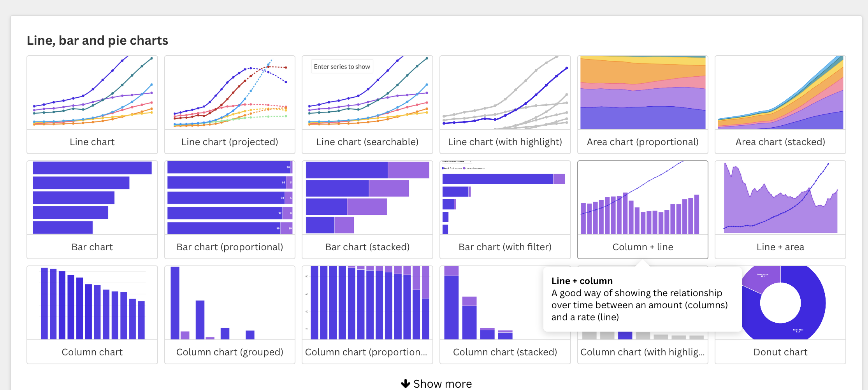Click the down arrow beside Show more
The width and height of the screenshot is (868, 390).
(406, 384)
